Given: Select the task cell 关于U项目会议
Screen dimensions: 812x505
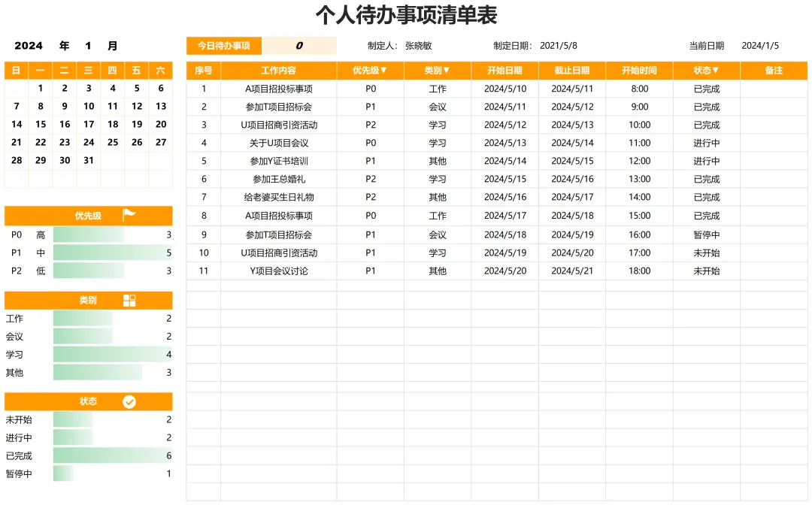Looking at the screenshot, I should [279, 143].
